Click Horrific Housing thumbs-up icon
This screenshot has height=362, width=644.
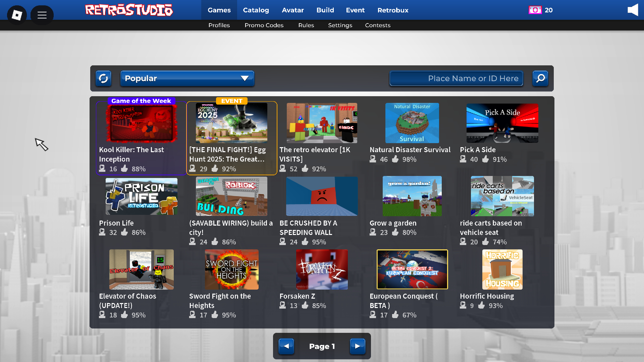coord(482,305)
